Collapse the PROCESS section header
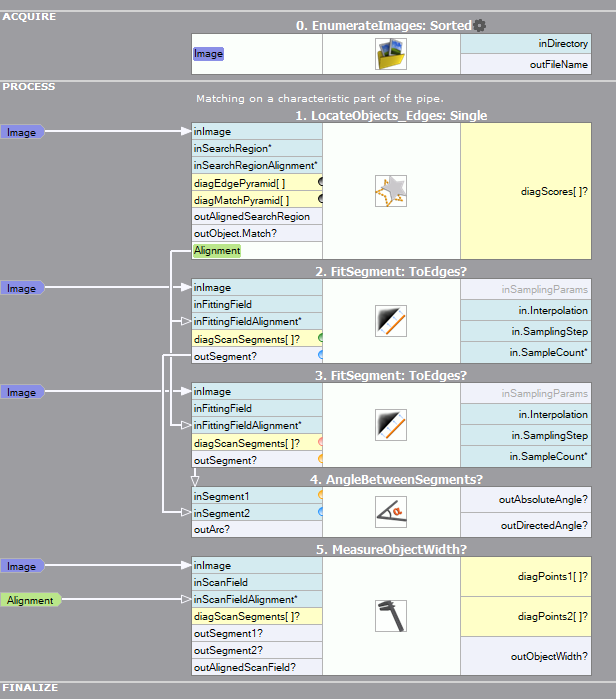 (x=29, y=86)
